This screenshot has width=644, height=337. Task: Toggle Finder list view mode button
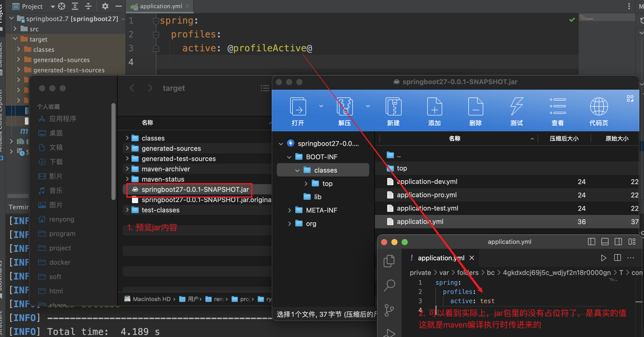click(265, 88)
